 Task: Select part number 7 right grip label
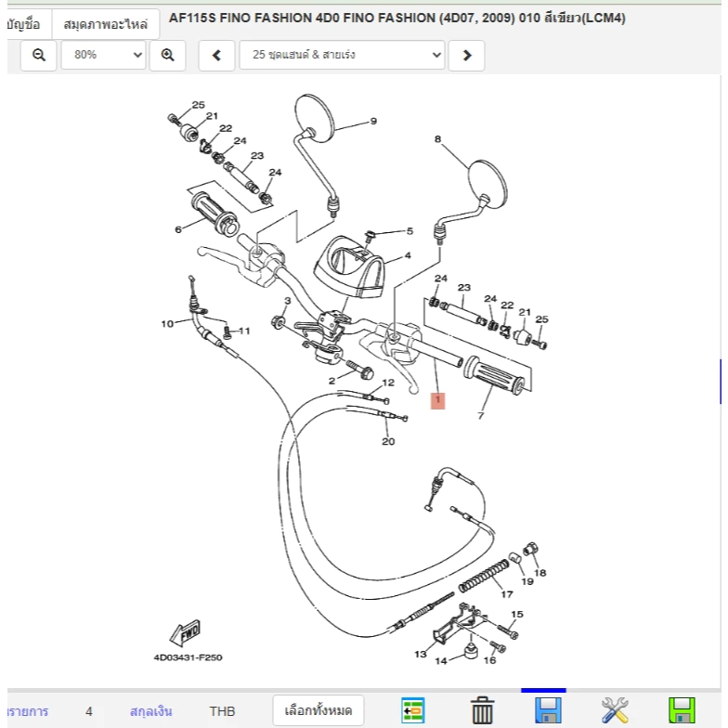click(x=481, y=416)
